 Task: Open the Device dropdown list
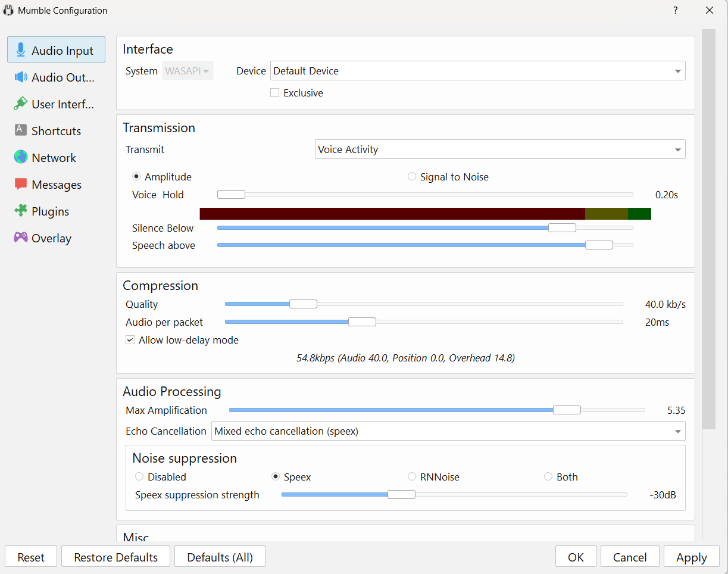tap(477, 71)
